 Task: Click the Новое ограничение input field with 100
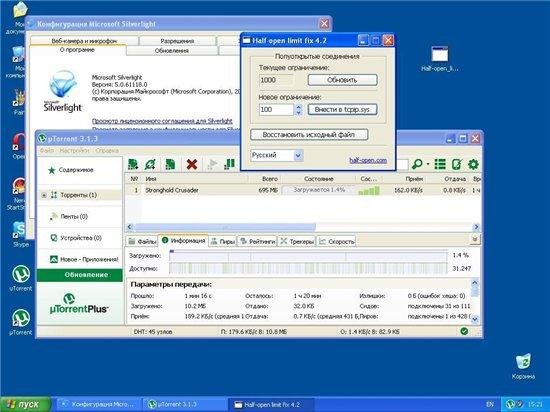point(276,109)
